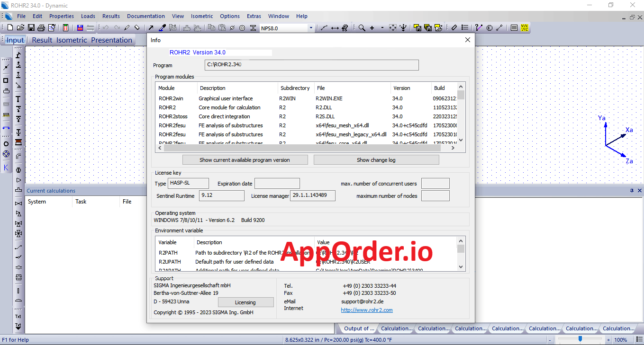Click the Licensing button
This screenshot has width=644, height=345.
(x=245, y=302)
